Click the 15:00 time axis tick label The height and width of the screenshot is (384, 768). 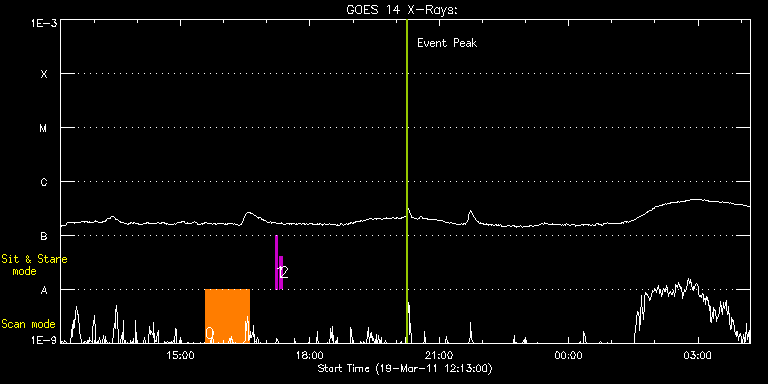pyautogui.click(x=181, y=354)
